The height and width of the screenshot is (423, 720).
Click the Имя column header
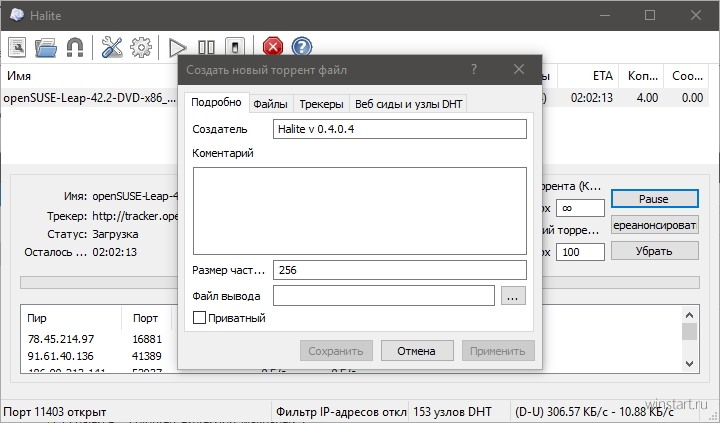(90, 76)
